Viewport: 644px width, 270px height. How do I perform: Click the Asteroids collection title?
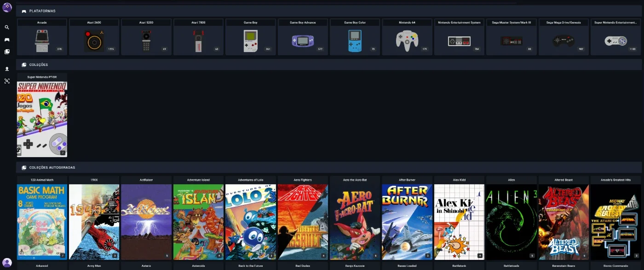[x=198, y=266]
